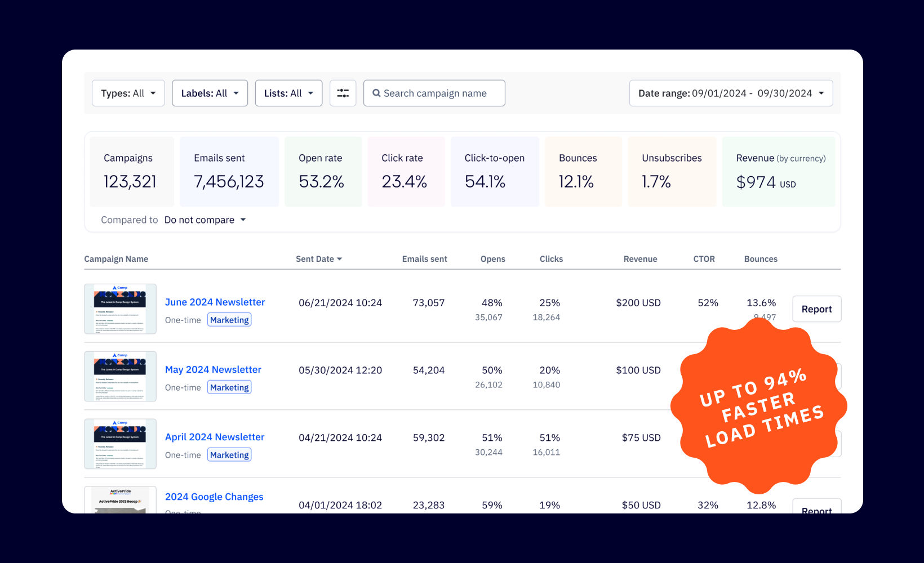Image resolution: width=924 pixels, height=563 pixels.
Task: Select the June 2024 Newsletter thumbnail
Action: tap(120, 309)
